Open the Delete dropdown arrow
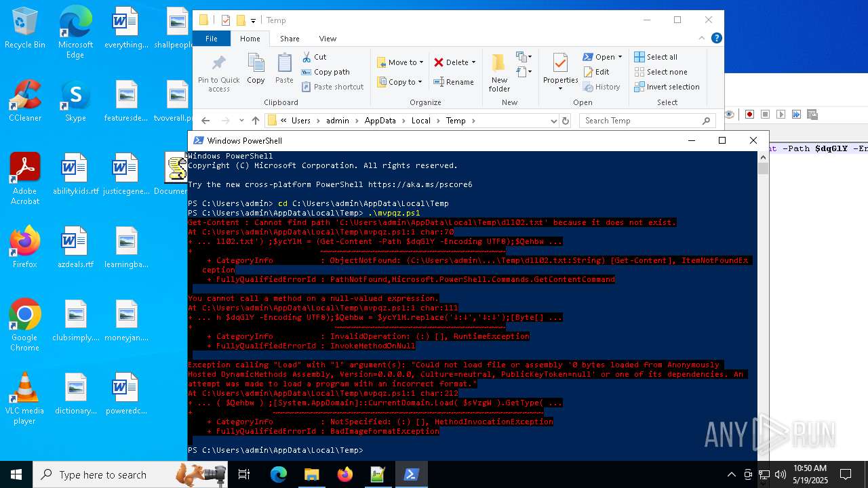The width and height of the screenshot is (868, 488). point(473,62)
